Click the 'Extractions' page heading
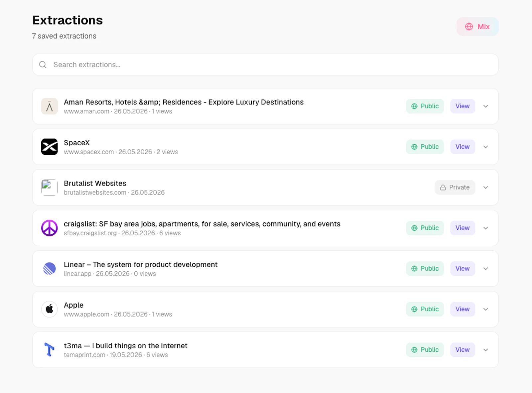This screenshot has height=393, width=532. 67,20
